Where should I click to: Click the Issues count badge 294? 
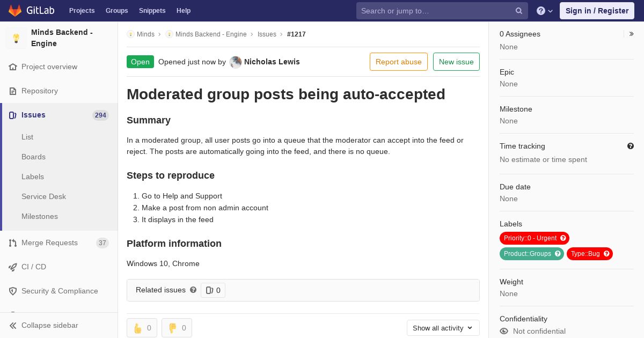click(100, 115)
